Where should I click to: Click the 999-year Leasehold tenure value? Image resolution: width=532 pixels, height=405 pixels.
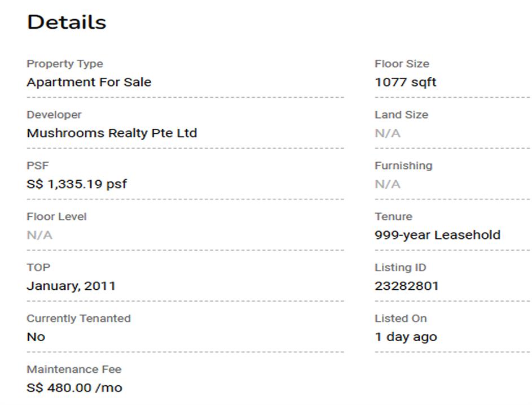pyautogui.click(x=437, y=235)
